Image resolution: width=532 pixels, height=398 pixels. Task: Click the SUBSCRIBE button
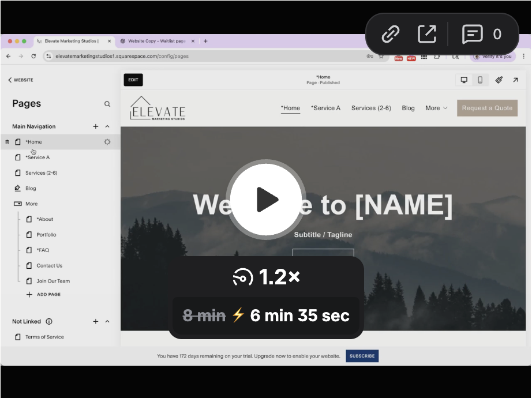click(362, 356)
